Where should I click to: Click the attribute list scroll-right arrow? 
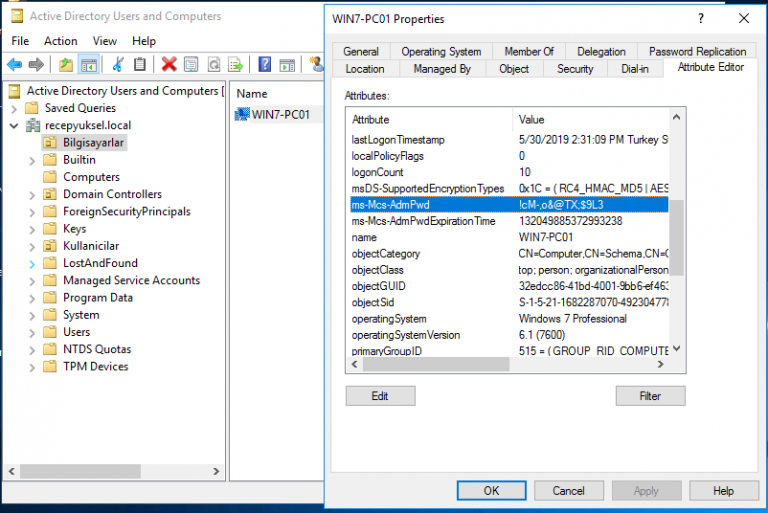pyautogui.click(x=660, y=364)
